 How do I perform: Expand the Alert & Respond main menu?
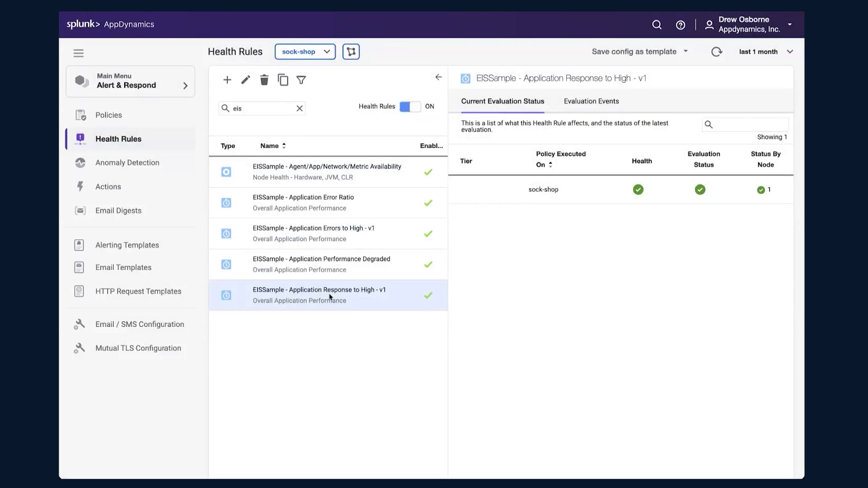[x=130, y=81]
